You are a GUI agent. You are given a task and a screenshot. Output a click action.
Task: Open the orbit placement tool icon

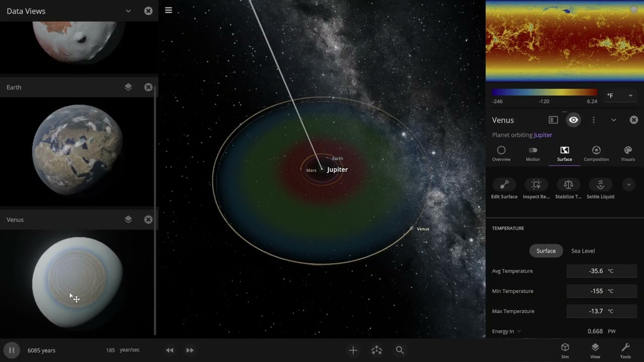click(376, 350)
